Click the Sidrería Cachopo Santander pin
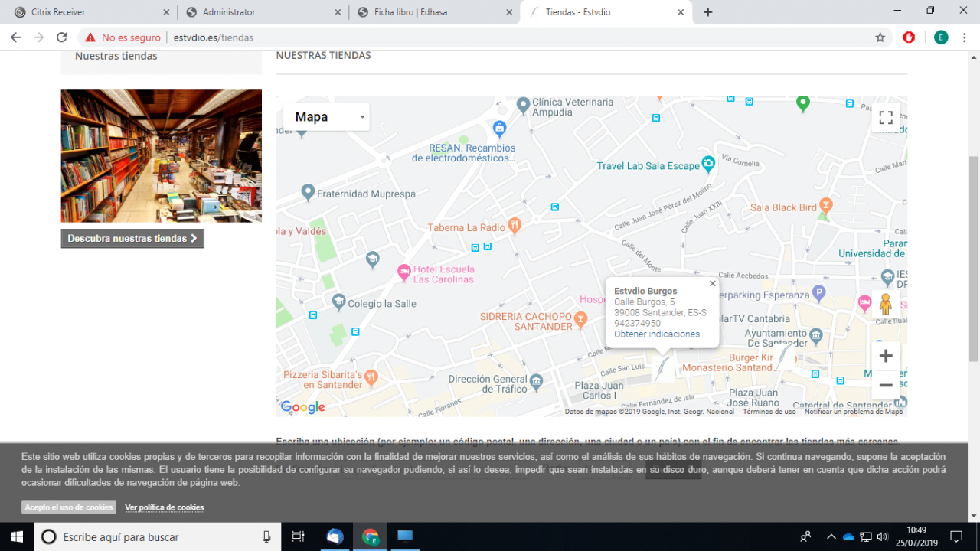Screen dimensions: 980x551 click(581, 318)
